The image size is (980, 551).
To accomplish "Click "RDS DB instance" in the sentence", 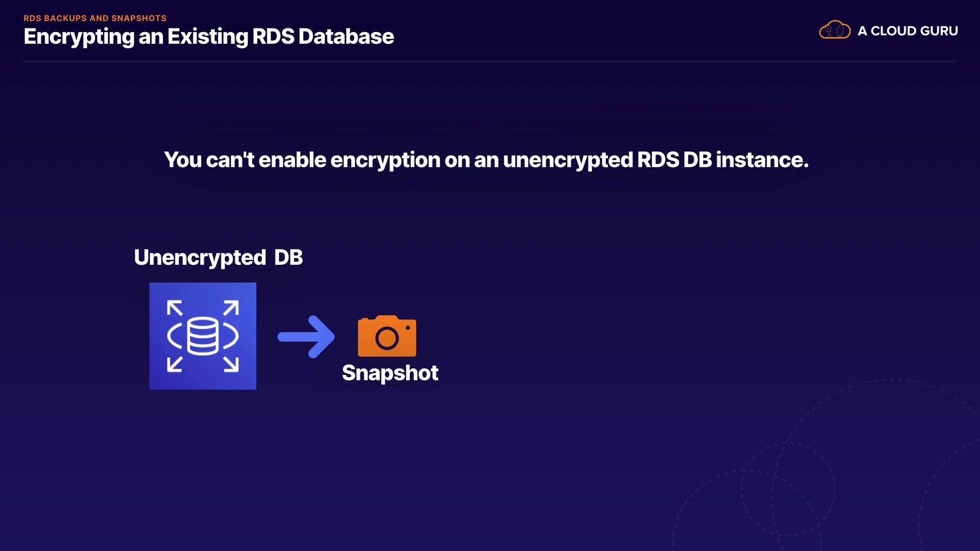I will [x=722, y=160].
